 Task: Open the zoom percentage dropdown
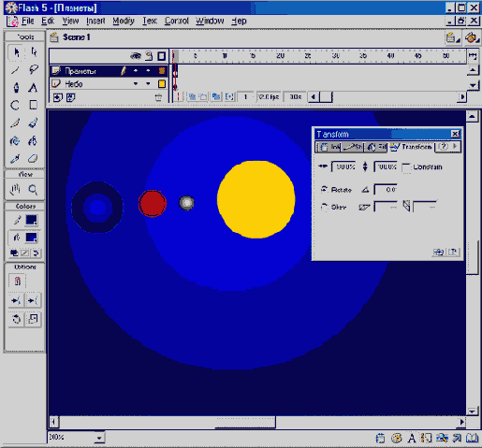click(99, 438)
